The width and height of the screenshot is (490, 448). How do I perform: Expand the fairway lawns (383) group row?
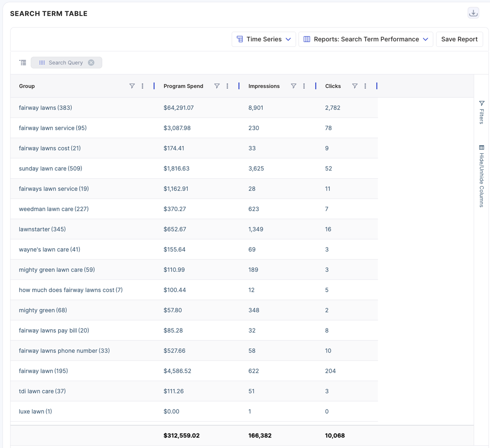(45, 108)
